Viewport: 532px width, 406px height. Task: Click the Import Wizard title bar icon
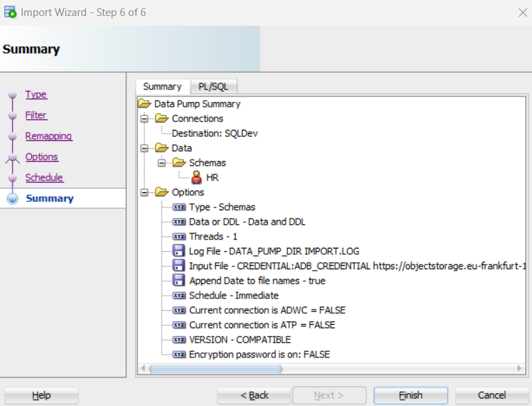coord(10,12)
